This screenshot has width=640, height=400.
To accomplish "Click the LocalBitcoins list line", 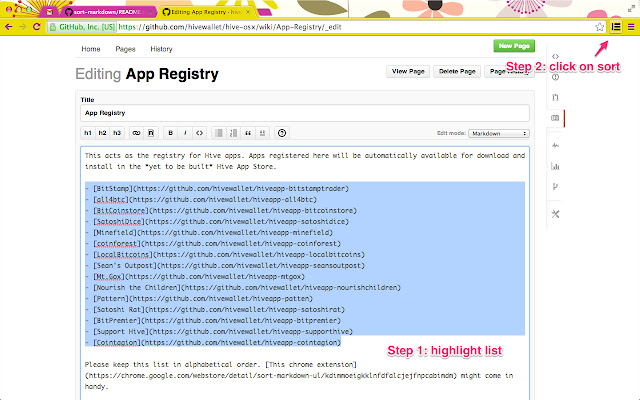I will pyautogui.click(x=225, y=255).
